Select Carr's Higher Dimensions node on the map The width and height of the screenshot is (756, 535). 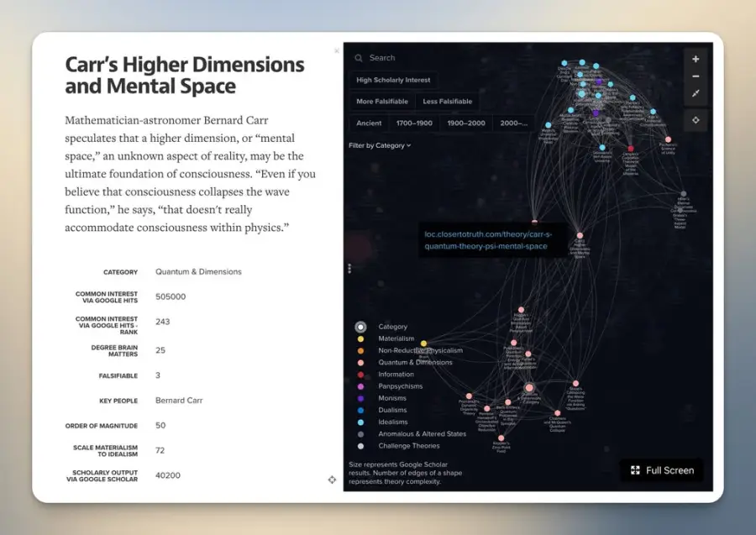580,235
